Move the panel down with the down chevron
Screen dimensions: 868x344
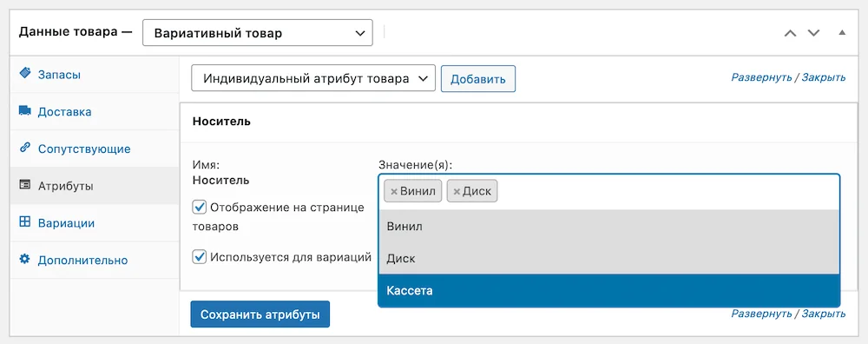tap(813, 33)
